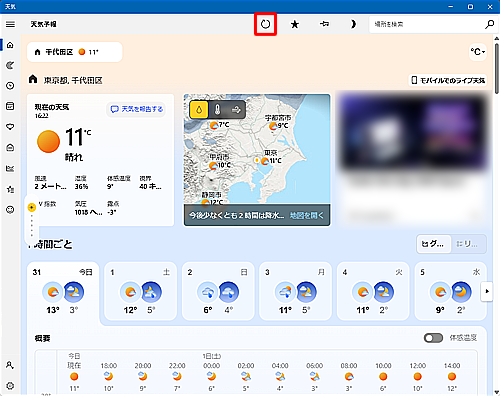
Task: Toggle the 体感温度 switch
Action: coord(433,338)
